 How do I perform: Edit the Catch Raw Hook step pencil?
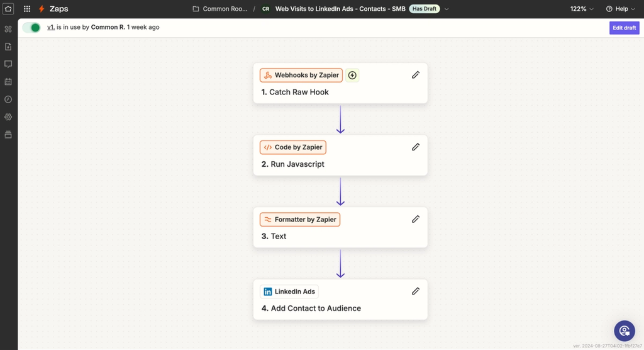[416, 75]
